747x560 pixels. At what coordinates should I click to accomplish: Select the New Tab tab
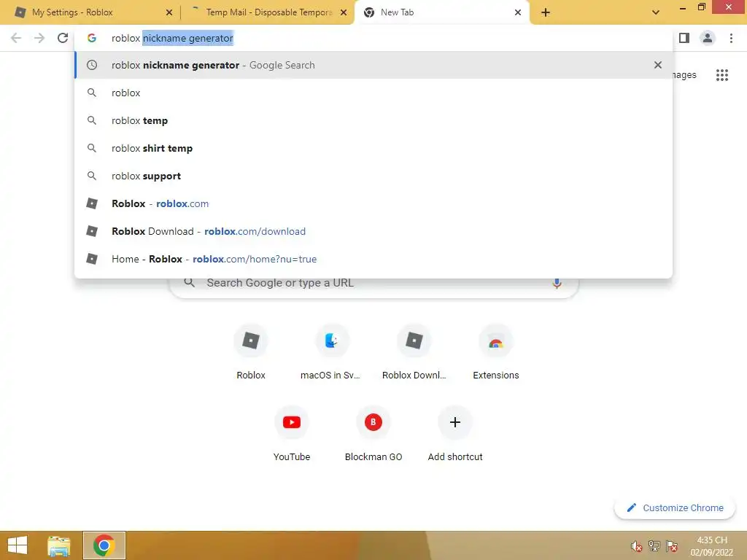pos(441,12)
